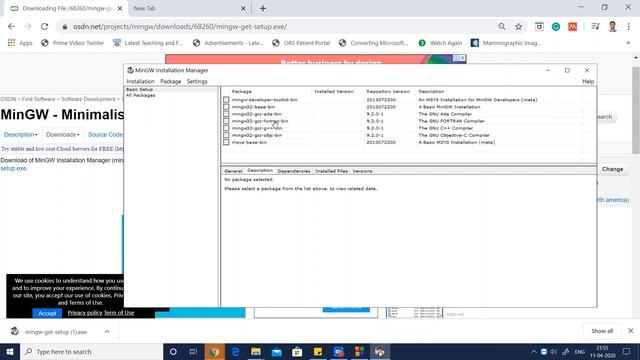Click the browser back arrow
The image size is (640, 360).
[11, 27]
